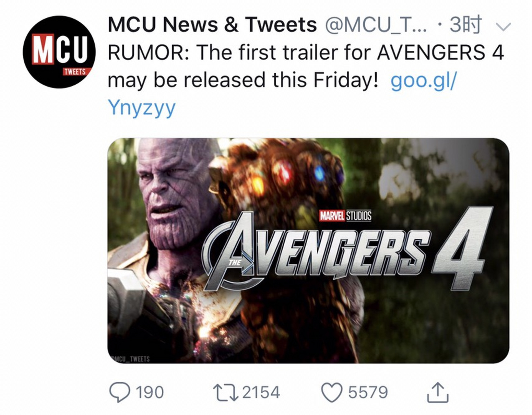Click the Marvel Studios logo in image
This screenshot has height=415, width=532.
345,216
